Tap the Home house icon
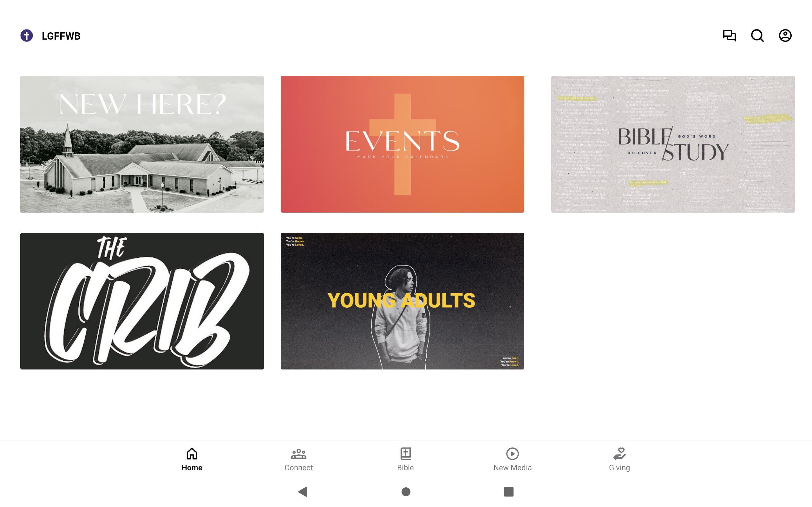812x507 pixels. tap(192, 453)
